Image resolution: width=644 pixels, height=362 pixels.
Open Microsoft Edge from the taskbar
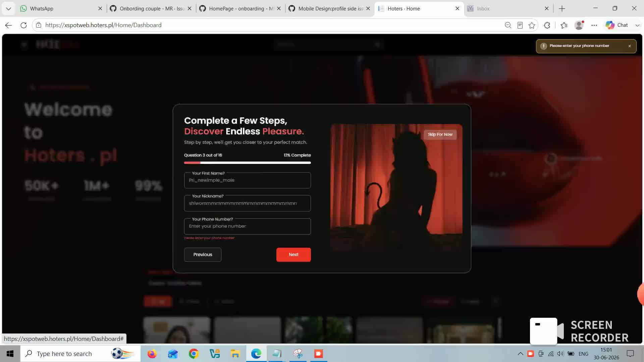point(256,354)
